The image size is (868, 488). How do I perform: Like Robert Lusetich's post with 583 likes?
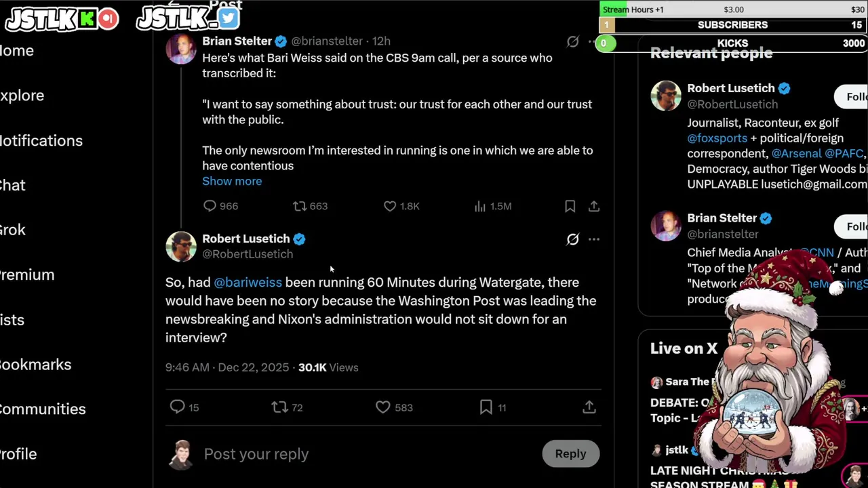point(383,407)
